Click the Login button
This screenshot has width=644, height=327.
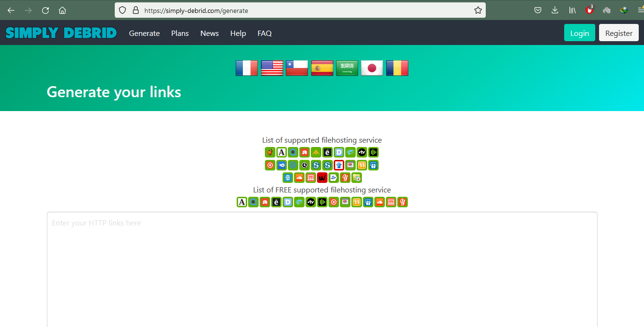[x=579, y=33]
